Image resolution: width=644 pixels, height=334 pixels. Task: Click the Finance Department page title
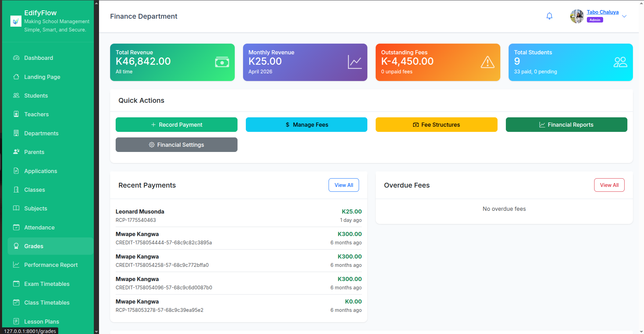point(144,16)
